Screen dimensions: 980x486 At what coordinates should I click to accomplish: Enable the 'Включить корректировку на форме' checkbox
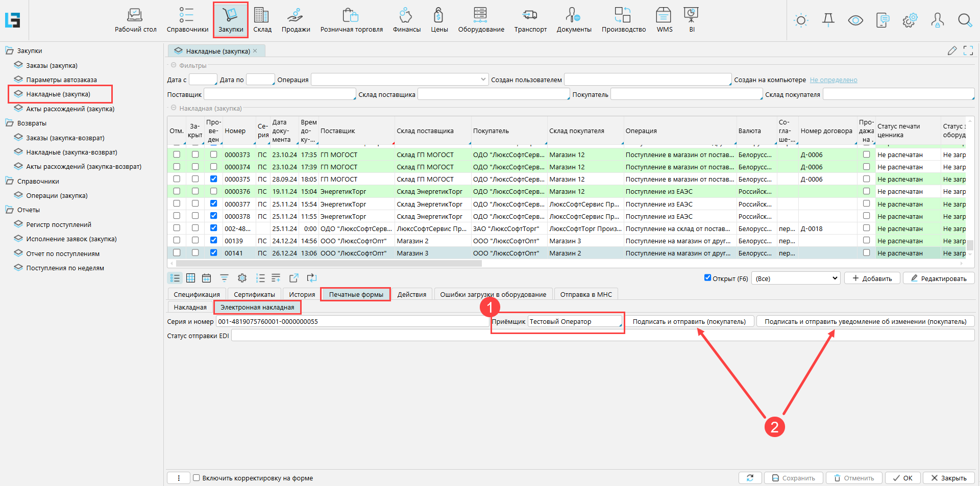(197, 478)
